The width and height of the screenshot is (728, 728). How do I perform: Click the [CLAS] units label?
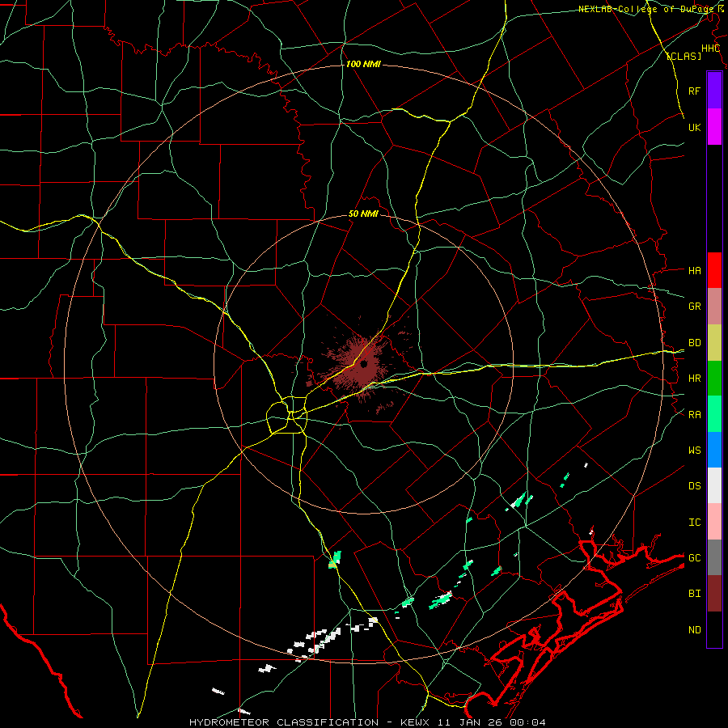pos(684,56)
